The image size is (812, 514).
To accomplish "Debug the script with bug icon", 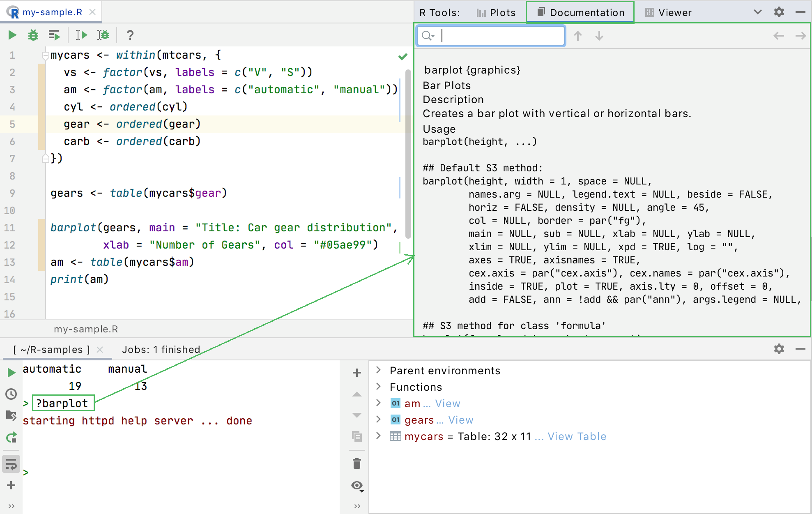I will [x=33, y=35].
